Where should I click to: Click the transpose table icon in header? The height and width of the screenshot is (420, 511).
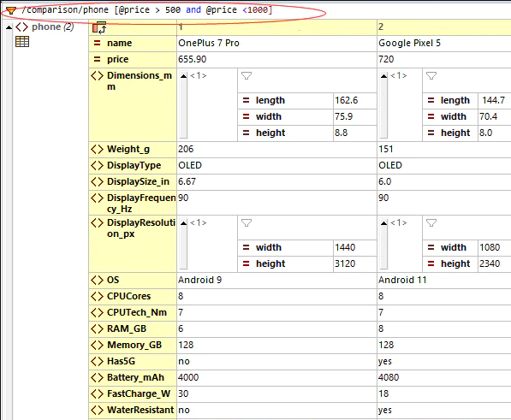(99, 27)
